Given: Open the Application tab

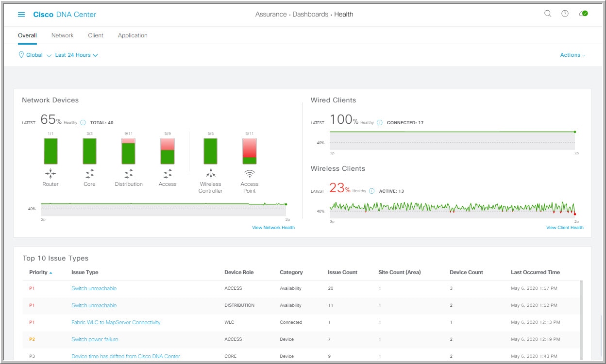Looking at the screenshot, I should 132,35.
